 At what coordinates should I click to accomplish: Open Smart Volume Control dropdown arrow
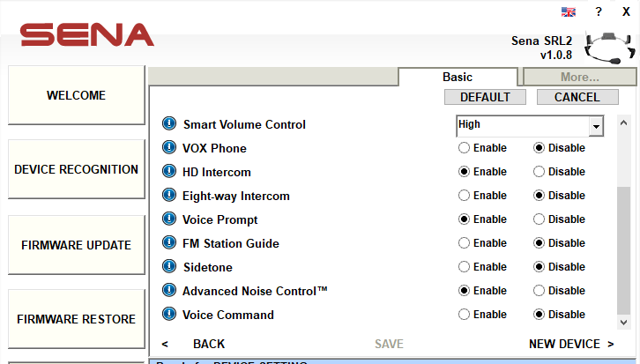click(596, 127)
